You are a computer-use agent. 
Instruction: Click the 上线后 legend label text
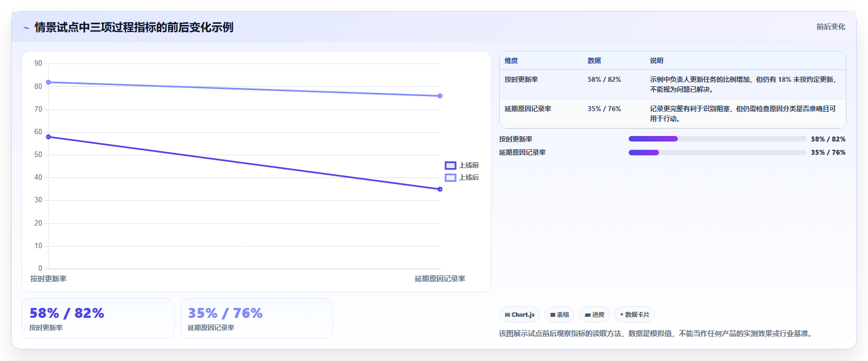click(469, 177)
